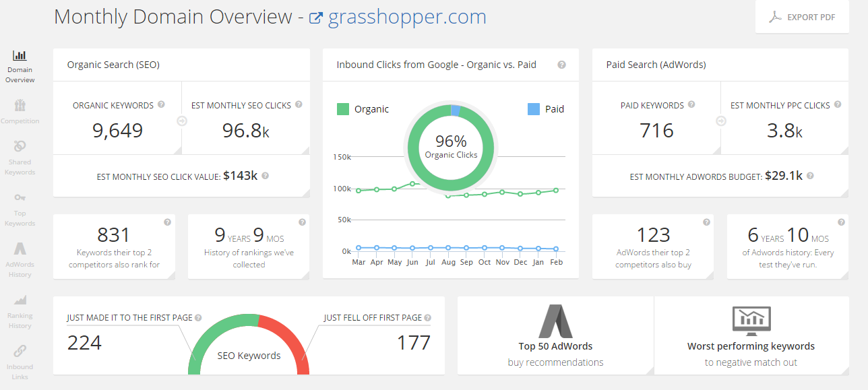Toggle the green Organic legend swatch

tap(343, 109)
